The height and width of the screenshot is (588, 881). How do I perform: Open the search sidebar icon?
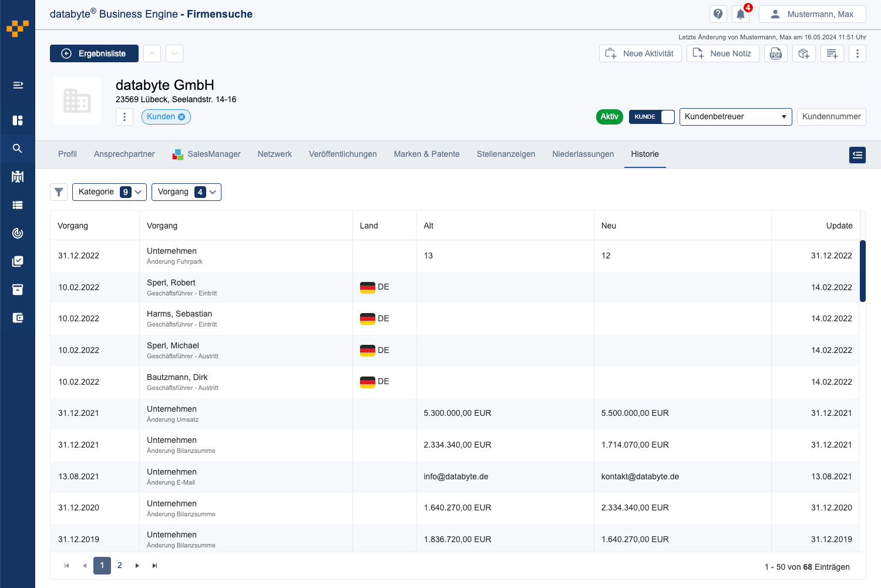click(18, 149)
